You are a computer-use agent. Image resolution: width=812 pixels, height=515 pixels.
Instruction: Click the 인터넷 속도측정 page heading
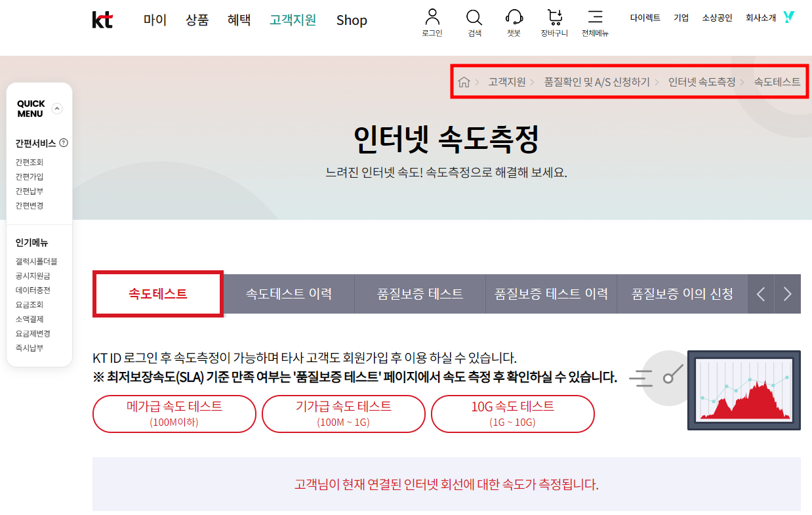tap(446, 139)
